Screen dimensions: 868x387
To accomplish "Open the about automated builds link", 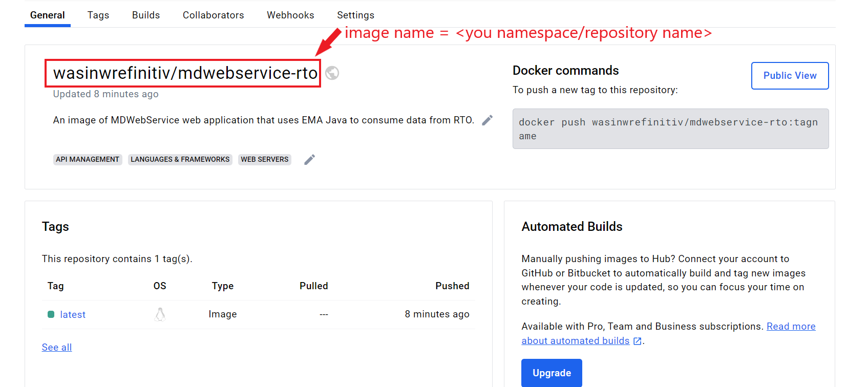I will tap(576, 341).
